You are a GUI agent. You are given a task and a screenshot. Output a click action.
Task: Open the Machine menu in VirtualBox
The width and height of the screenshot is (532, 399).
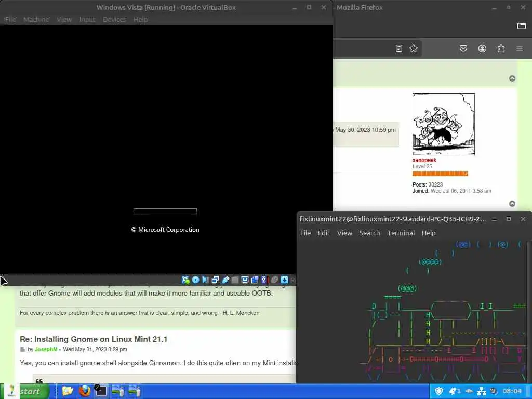(36, 19)
